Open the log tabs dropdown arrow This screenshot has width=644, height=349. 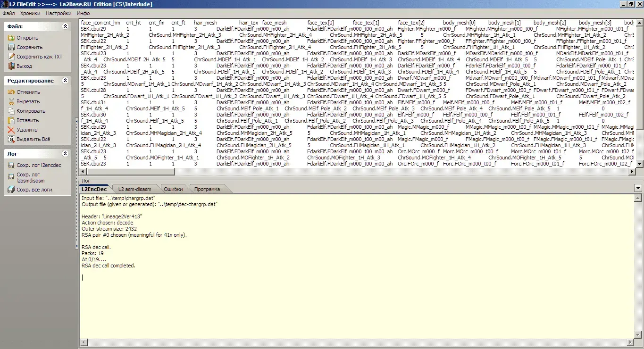pos(638,188)
